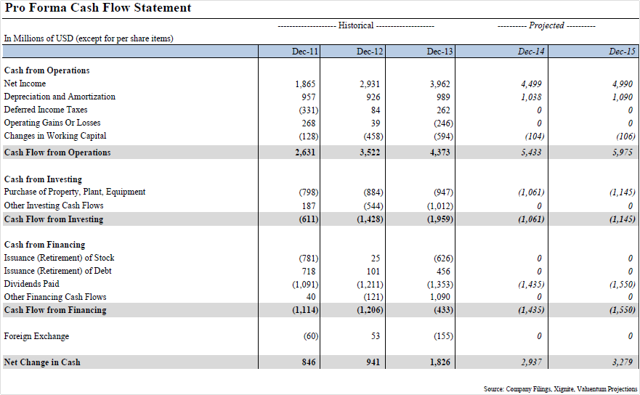Image resolution: width=640 pixels, height=395 pixels.
Task: Click the Net Income row label
Action: coord(25,84)
